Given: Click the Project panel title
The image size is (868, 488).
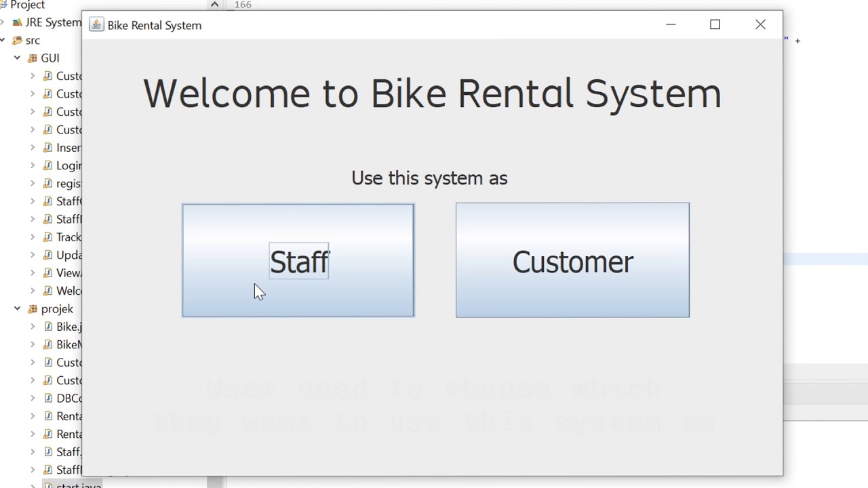Looking at the screenshot, I should 27,5.
